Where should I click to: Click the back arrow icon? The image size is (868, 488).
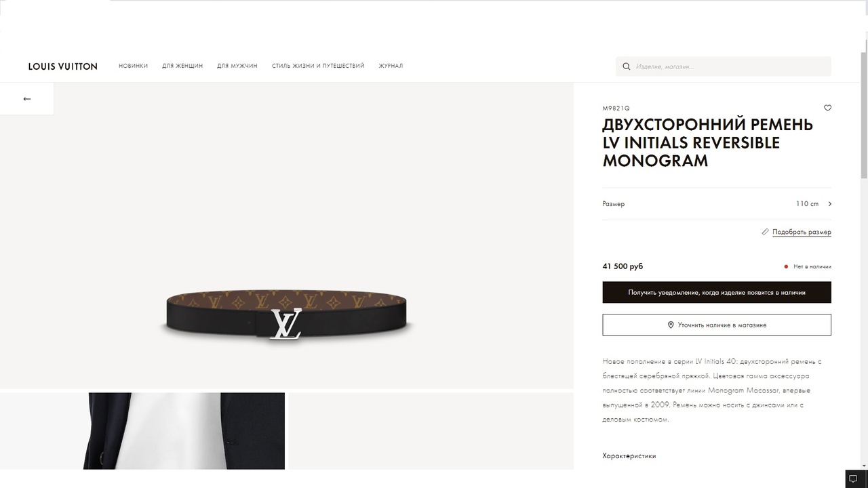click(27, 99)
